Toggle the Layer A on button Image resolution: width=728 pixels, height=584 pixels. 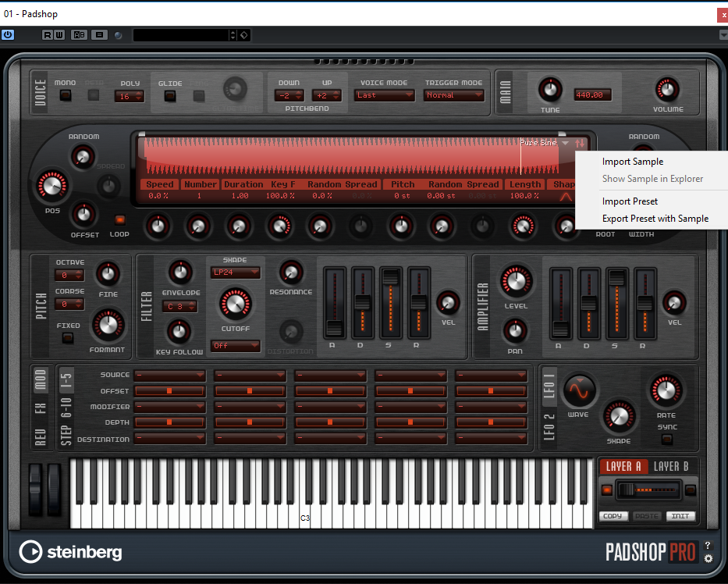[x=607, y=490]
